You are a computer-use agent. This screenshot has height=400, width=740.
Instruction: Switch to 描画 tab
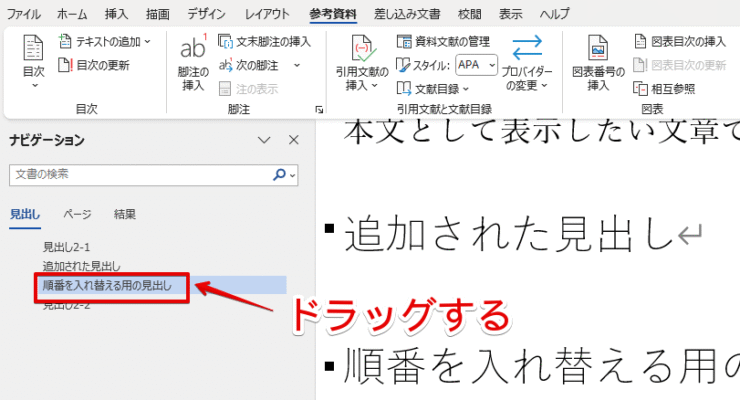[x=157, y=14]
